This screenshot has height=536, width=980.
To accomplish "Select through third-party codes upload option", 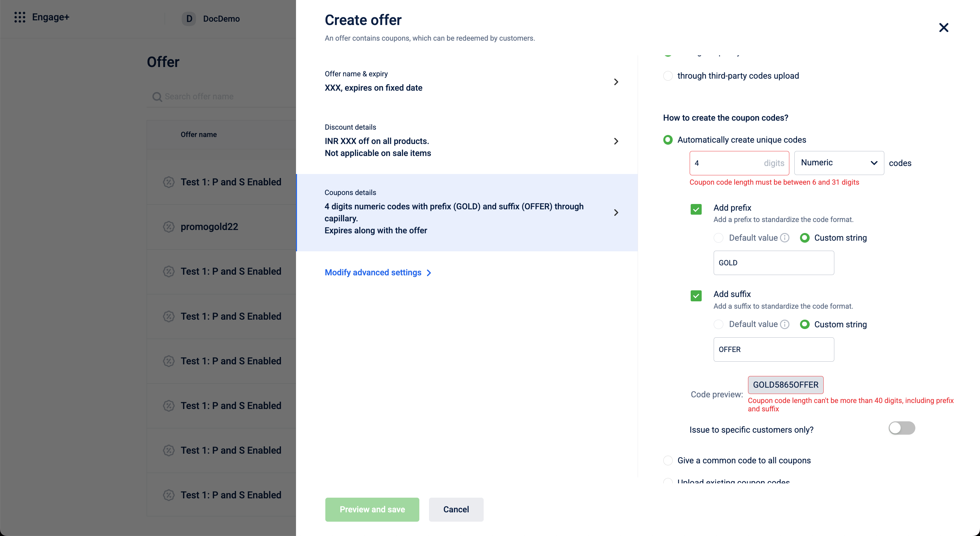I will (668, 76).
